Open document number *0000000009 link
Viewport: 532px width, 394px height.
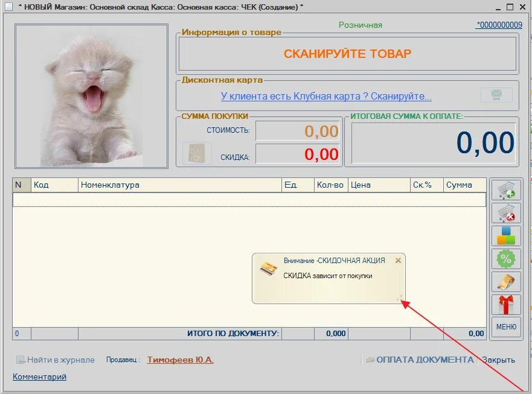(499, 25)
